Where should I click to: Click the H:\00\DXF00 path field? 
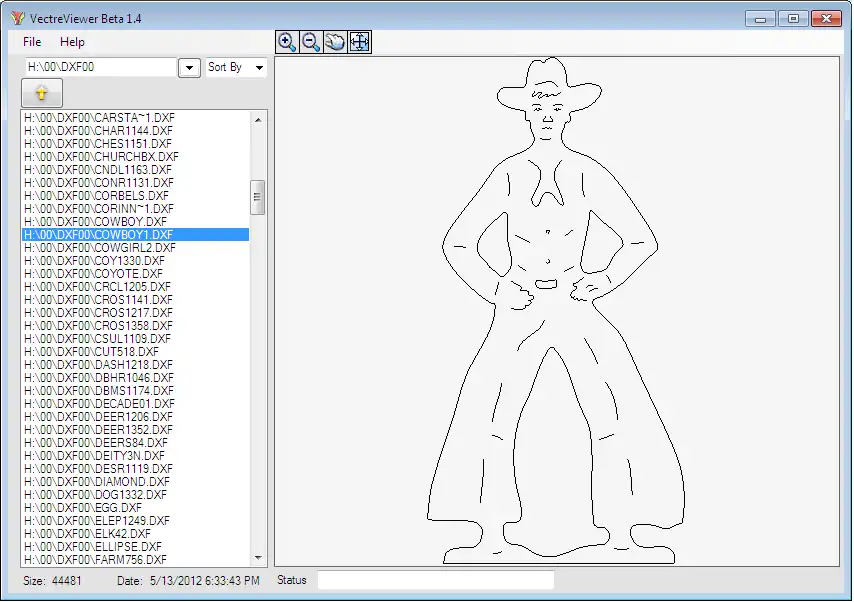click(x=101, y=67)
